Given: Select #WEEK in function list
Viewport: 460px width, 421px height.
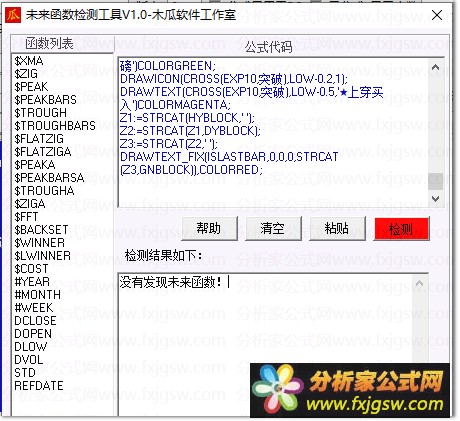Looking at the screenshot, I should pyautogui.click(x=34, y=308).
